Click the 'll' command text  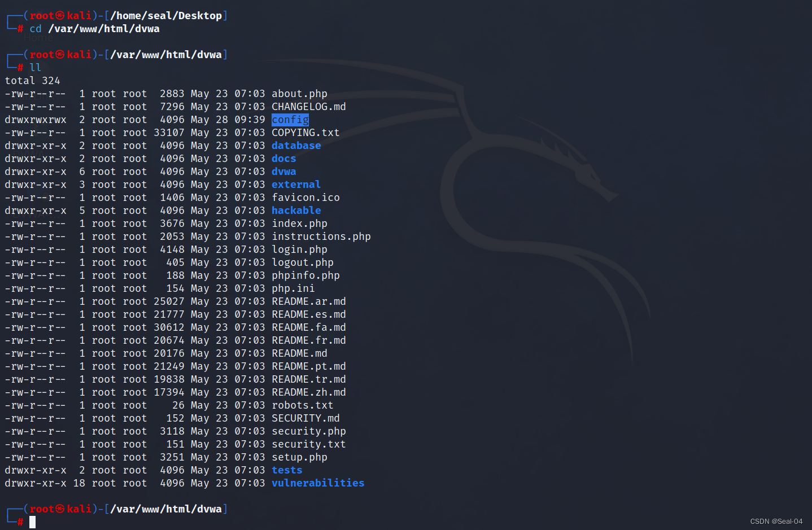(x=35, y=68)
